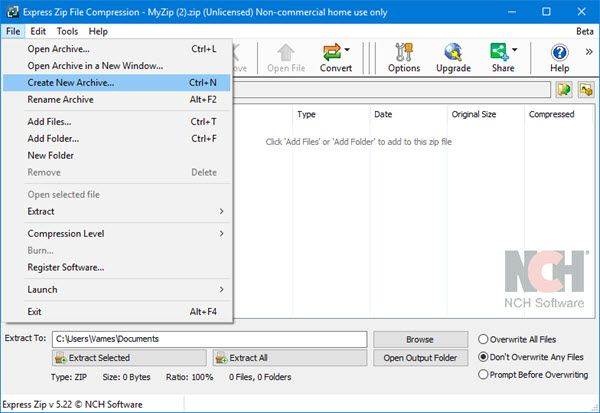Click the 'Size: 0 Bytes' status text
The image size is (600, 413).
point(126,377)
